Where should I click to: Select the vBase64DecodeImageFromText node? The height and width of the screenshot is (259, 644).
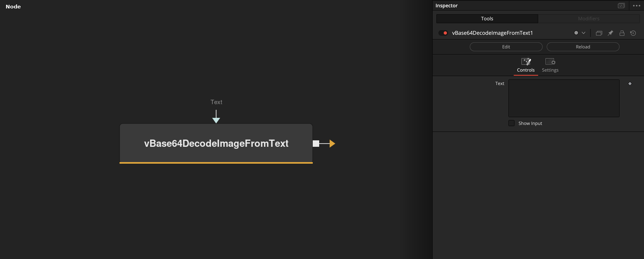[x=216, y=144]
